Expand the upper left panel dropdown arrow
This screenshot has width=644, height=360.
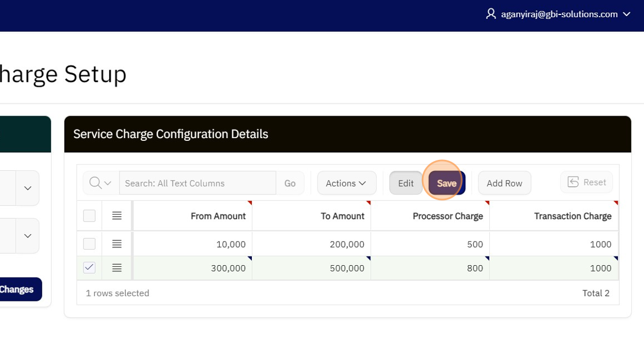pyautogui.click(x=28, y=188)
